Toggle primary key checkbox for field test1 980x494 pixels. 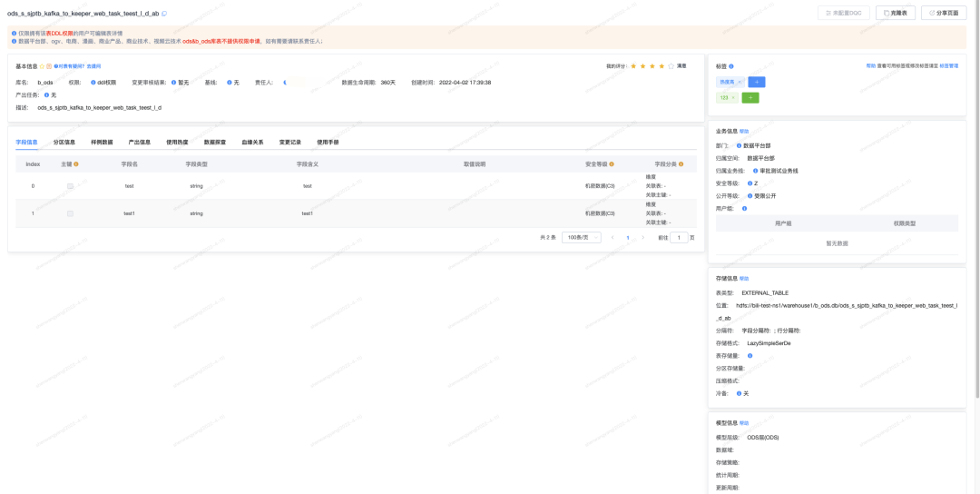tap(70, 213)
